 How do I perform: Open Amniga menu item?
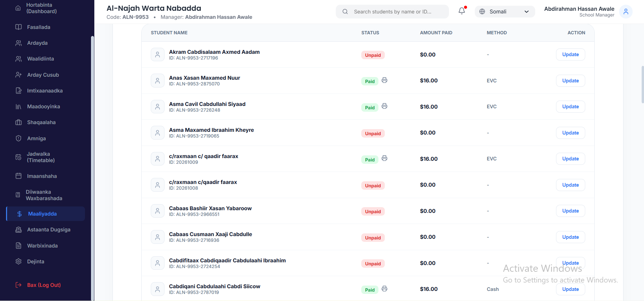pyautogui.click(x=46, y=139)
